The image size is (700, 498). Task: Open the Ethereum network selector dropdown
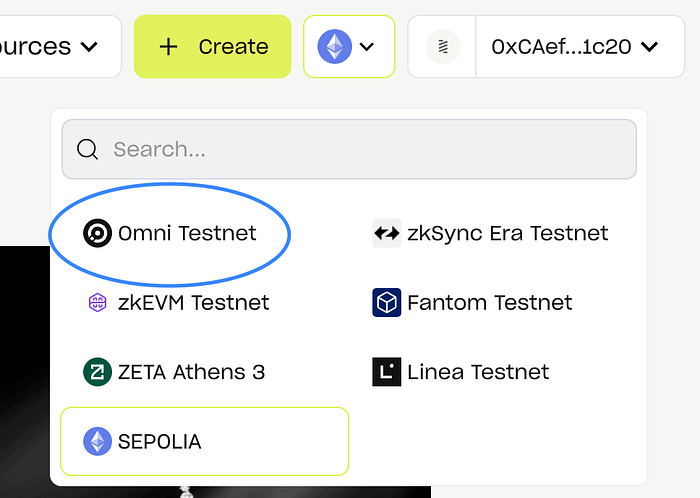pos(349,46)
